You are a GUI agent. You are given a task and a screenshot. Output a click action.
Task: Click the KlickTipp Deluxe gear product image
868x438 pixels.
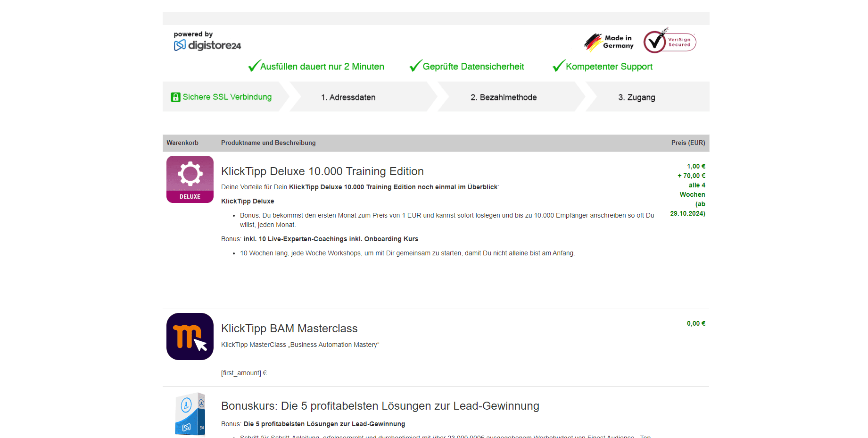190,179
